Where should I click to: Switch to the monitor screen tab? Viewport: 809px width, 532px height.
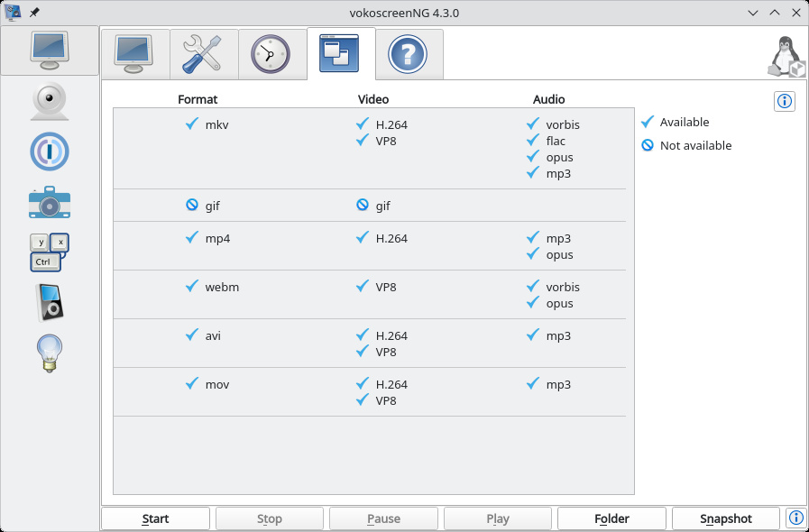135,54
